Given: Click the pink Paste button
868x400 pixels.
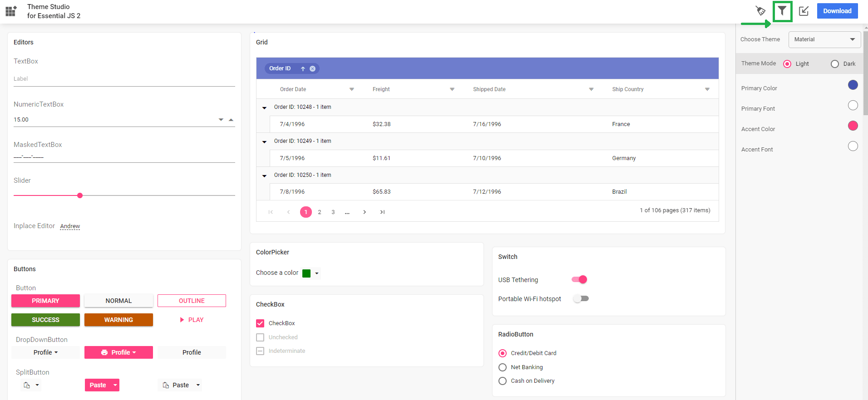Looking at the screenshot, I should pos(98,385).
